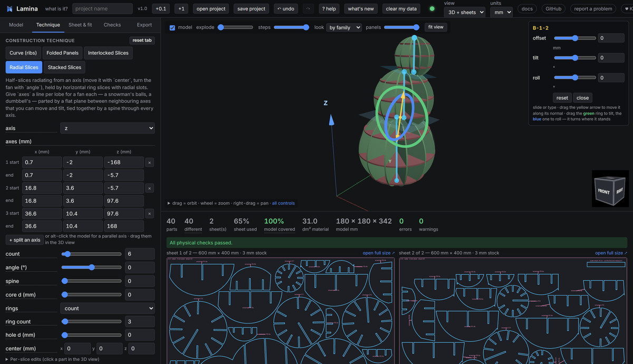
Task: Remove axis 2 with its × button
Action: coord(150,188)
